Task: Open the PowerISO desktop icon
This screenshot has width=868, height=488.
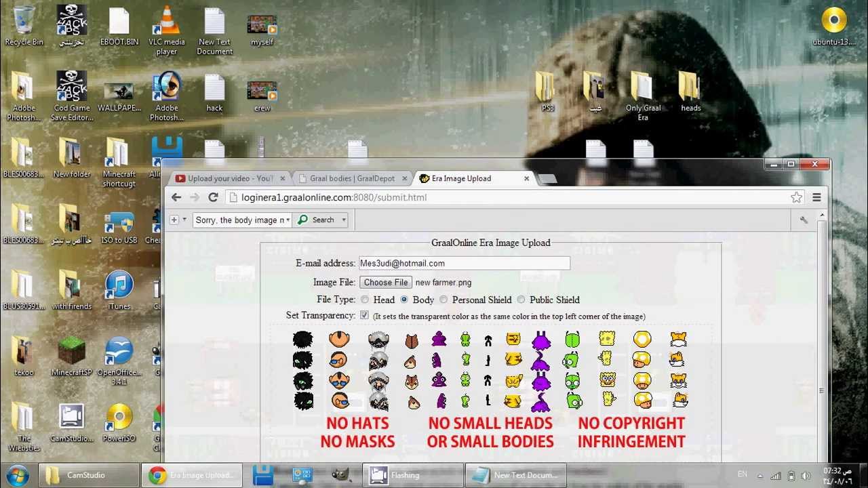Action: tap(119, 422)
